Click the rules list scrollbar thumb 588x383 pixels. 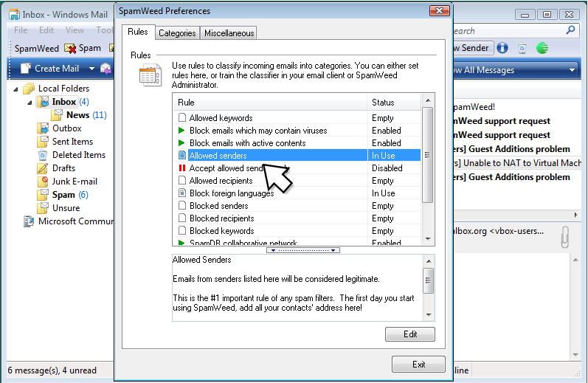coord(427,155)
